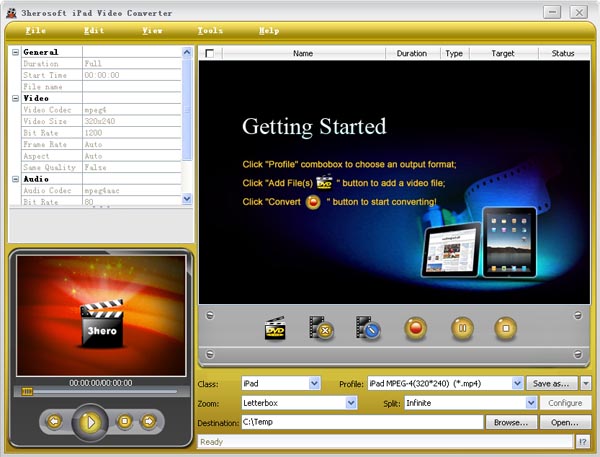Collapse the Video section
Screen dimensions: 600x457
point(15,98)
